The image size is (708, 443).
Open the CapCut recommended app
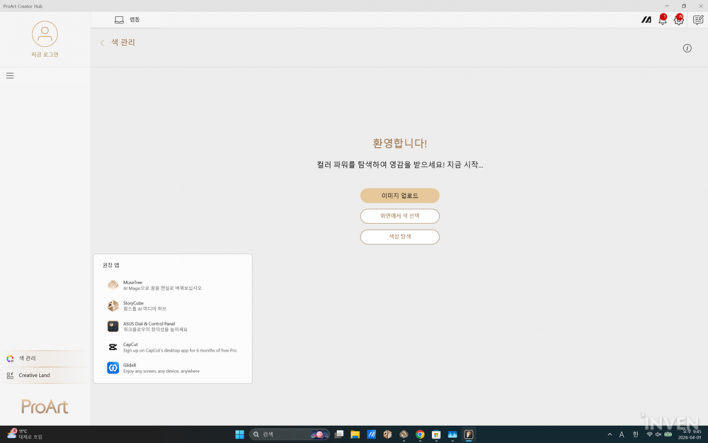(170, 347)
